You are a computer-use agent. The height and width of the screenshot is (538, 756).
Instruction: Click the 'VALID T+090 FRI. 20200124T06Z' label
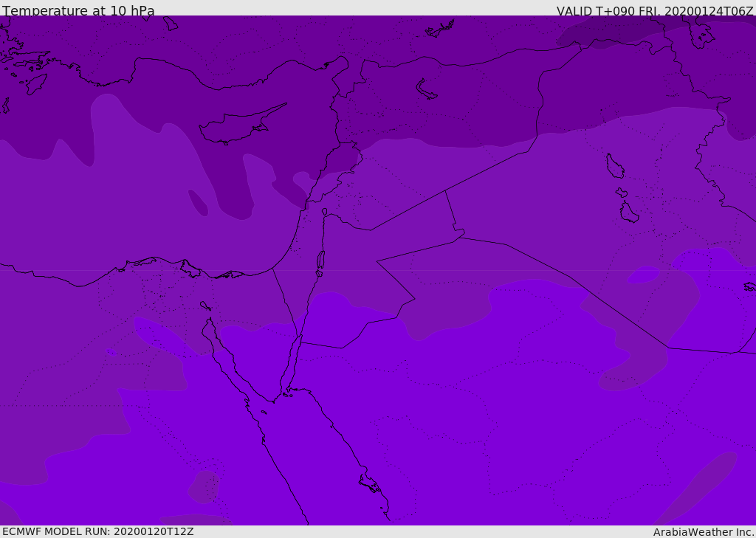(x=655, y=11)
